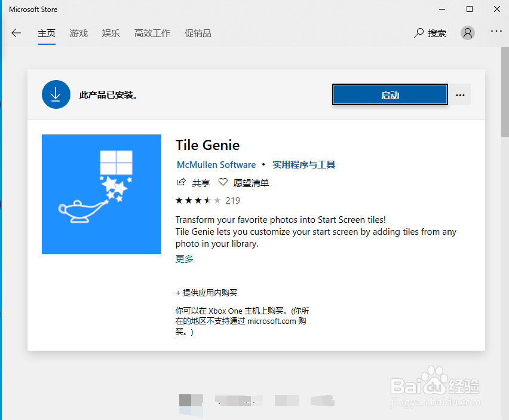Expand the description with 更多

coord(183,259)
